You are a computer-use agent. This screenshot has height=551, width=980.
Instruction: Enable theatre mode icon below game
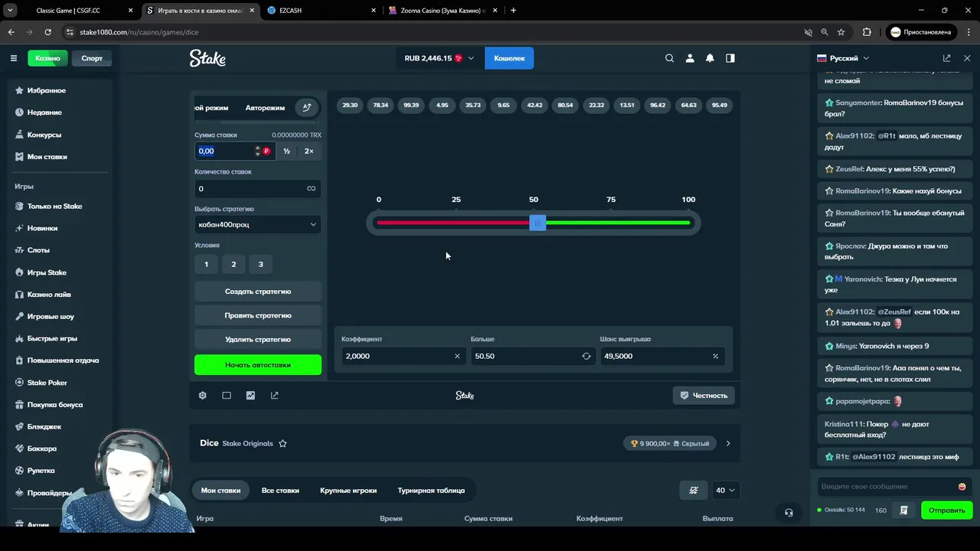(227, 396)
